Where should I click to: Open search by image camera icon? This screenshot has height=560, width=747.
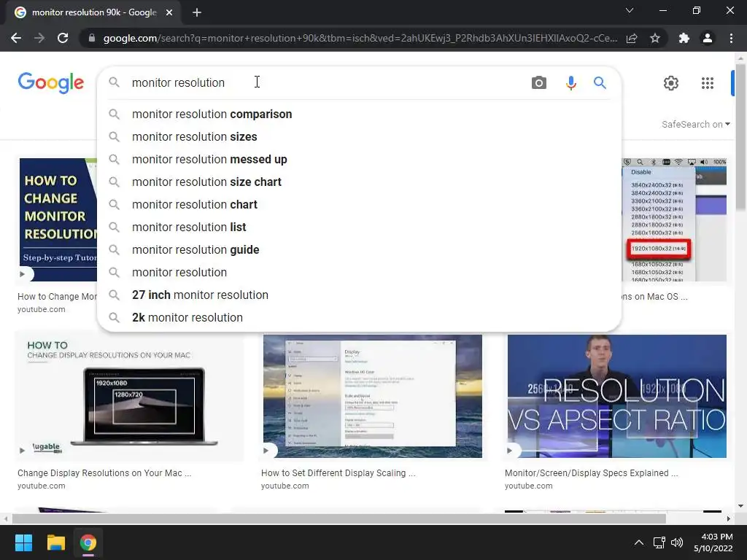(x=539, y=83)
